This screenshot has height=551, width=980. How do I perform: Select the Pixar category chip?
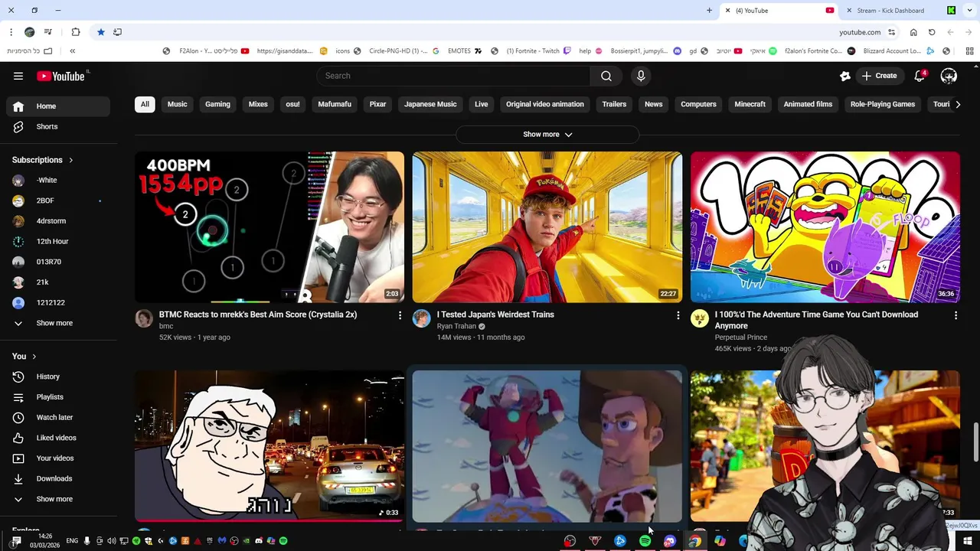[378, 104]
